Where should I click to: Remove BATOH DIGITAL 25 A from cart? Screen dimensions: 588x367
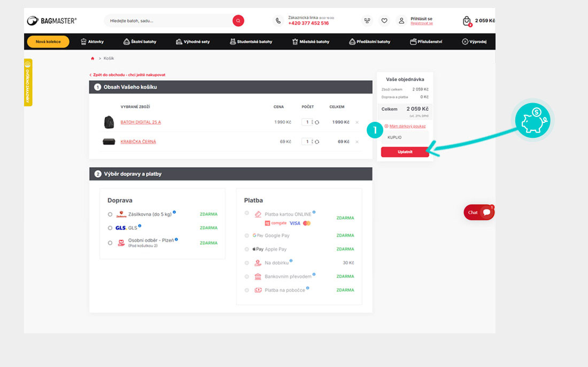[x=357, y=122]
